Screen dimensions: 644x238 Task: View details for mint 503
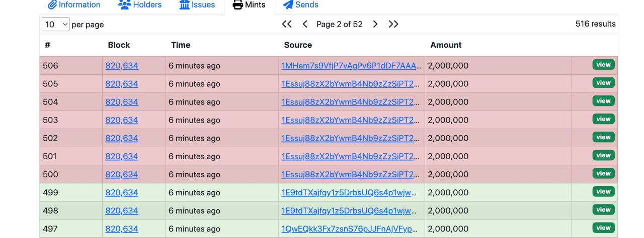[x=603, y=119]
